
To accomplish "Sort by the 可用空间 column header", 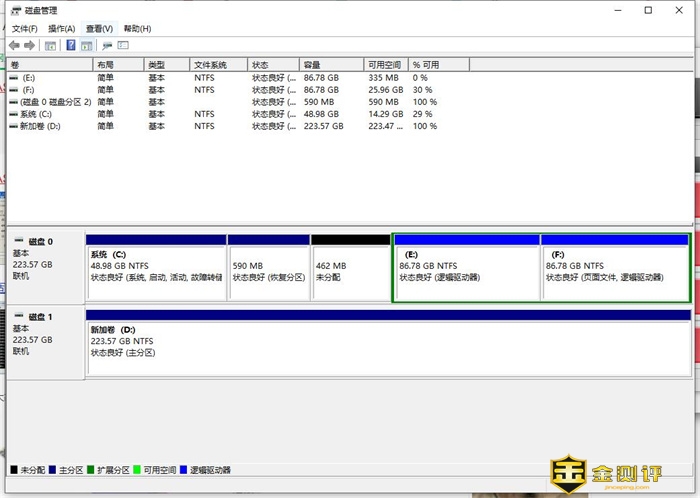I will tap(385, 64).
